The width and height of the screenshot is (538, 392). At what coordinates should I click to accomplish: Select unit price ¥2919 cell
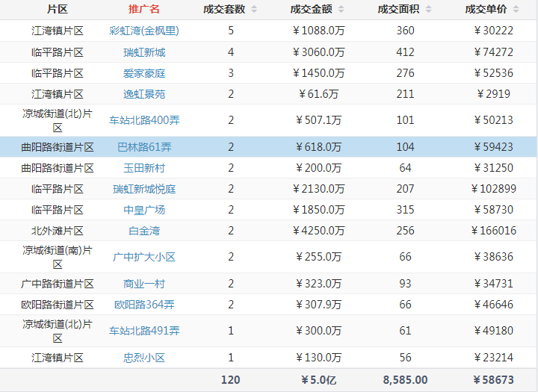493,94
